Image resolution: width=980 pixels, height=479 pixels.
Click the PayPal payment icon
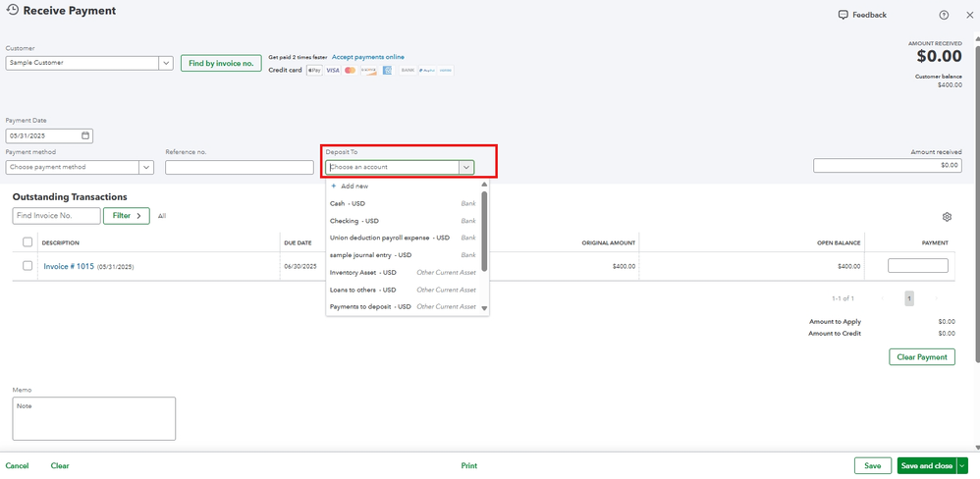[x=427, y=71]
